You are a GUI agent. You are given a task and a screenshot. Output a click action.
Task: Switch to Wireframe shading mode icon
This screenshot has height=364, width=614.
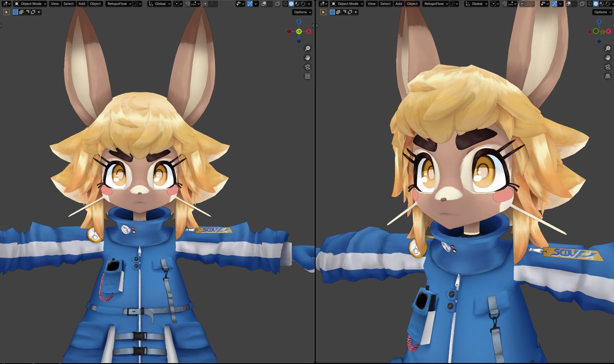pos(285,4)
